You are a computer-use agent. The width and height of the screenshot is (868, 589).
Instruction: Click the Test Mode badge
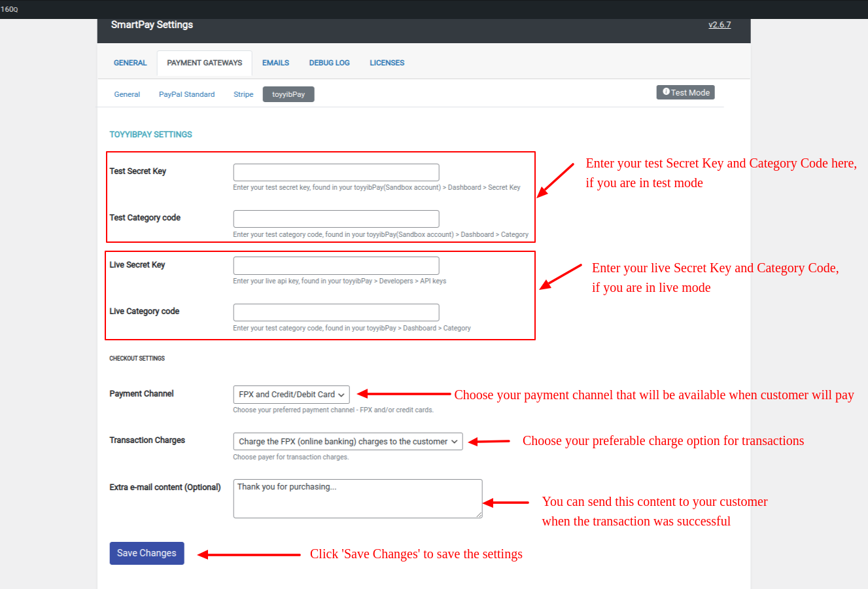click(686, 92)
